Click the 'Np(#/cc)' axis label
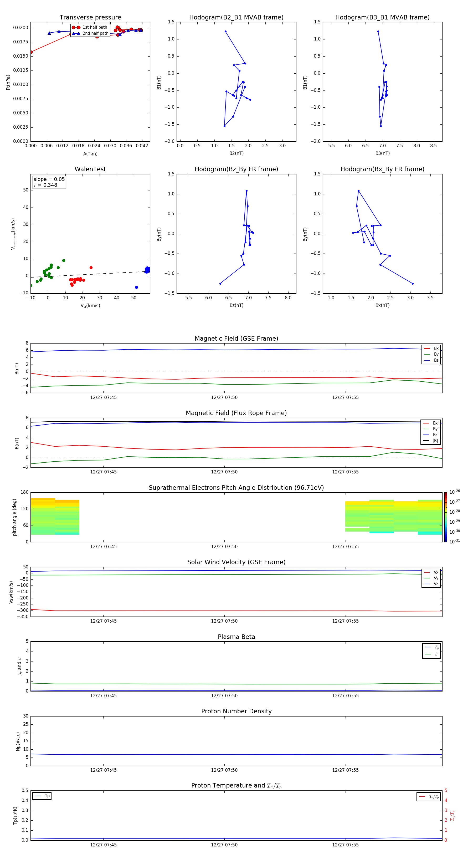 click(x=18, y=741)
